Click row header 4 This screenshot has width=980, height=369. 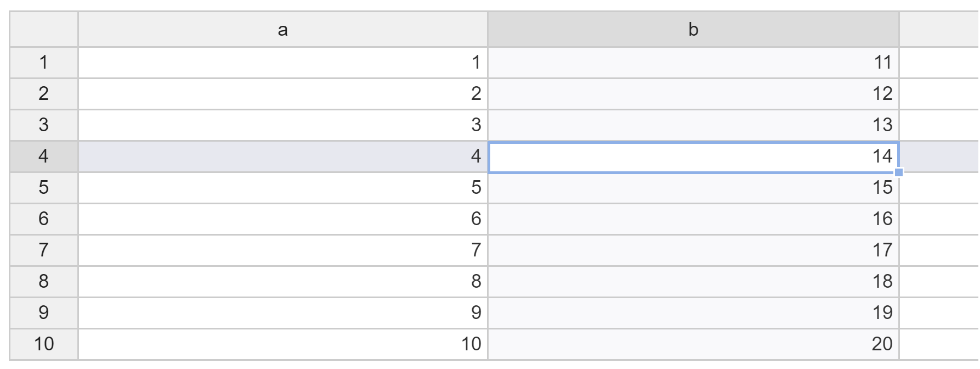[44, 156]
